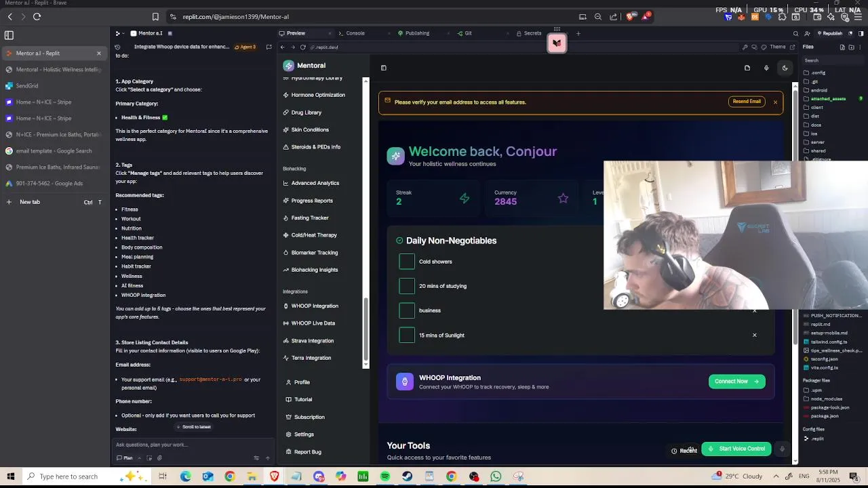Toggle Mentoral sidebar panel icon
The height and width of the screenshot is (488, 868).
384,68
